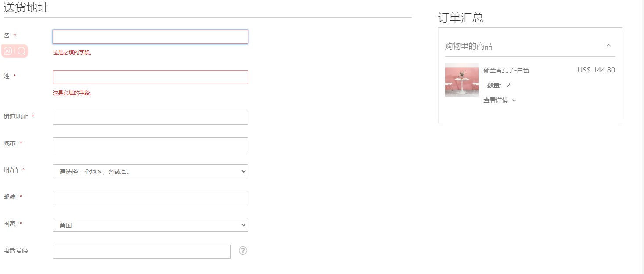The height and width of the screenshot is (274, 644).
Task: Select the 城市 city input field
Action: pyautogui.click(x=150, y=144)
